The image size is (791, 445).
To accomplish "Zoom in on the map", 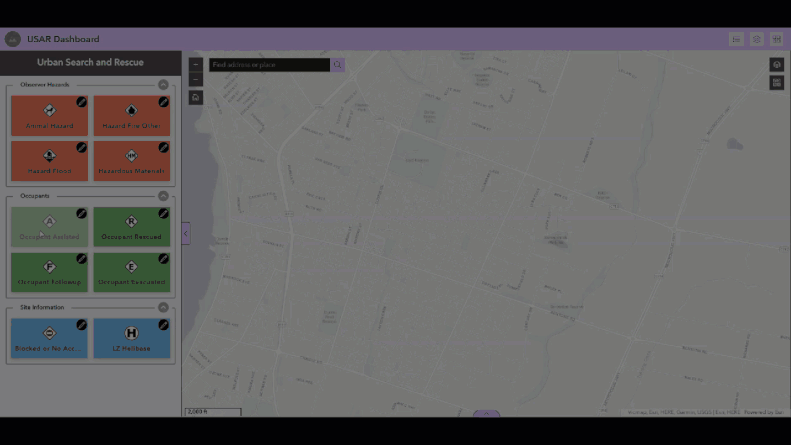I will 196,65.
